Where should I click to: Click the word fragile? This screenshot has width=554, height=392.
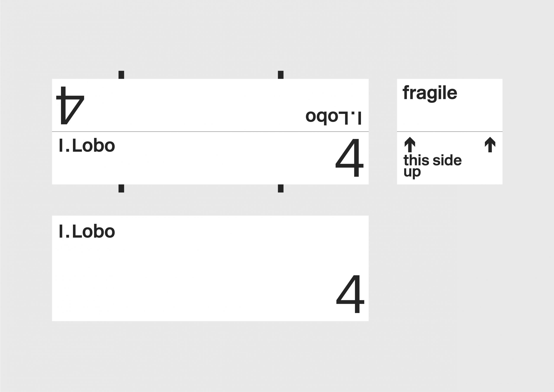click(x=430, y=94)
